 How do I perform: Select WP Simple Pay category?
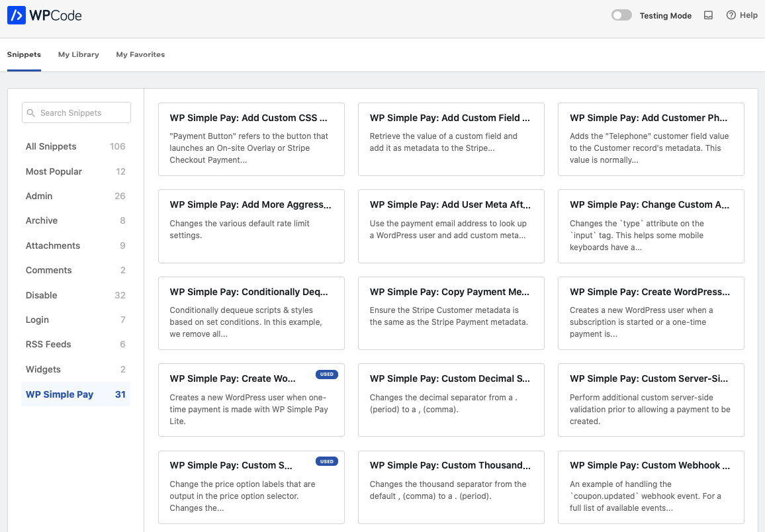click(60, 394)
